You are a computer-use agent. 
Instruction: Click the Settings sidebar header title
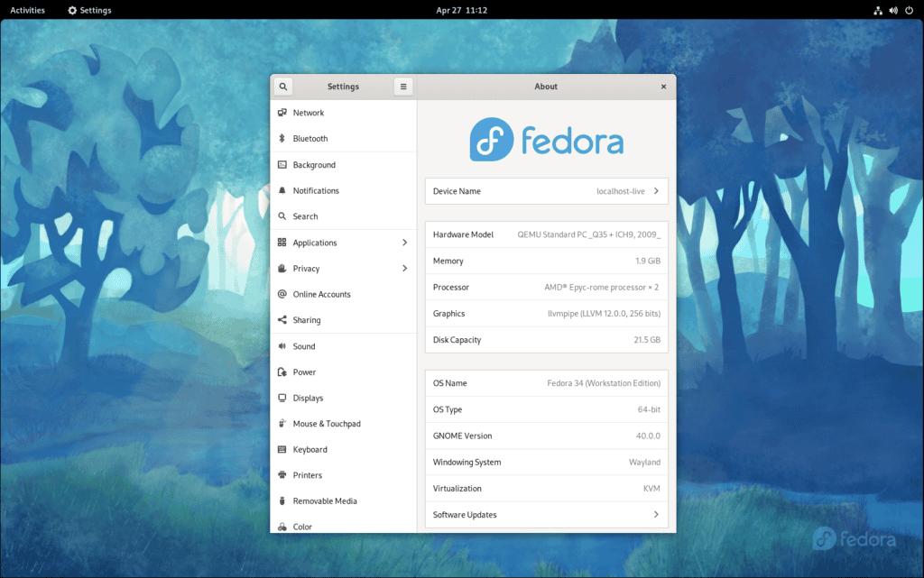[x=343, y=87]
